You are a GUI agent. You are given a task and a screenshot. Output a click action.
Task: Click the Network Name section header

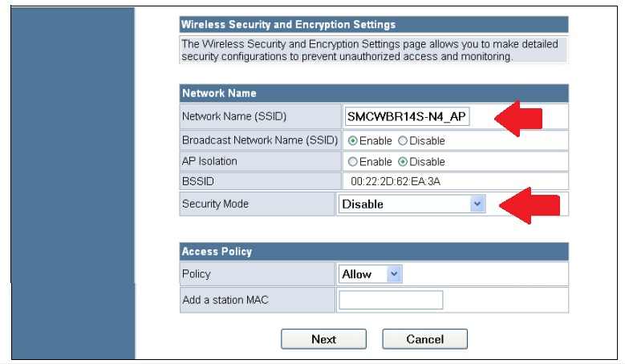pos(219,93)
